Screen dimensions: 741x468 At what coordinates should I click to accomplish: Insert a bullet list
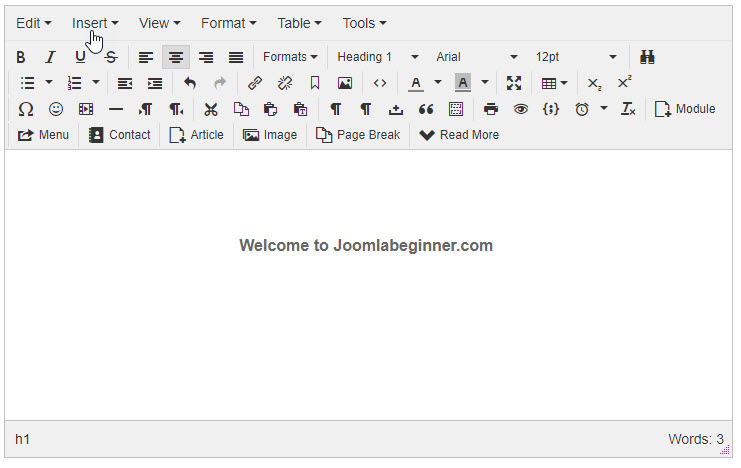[27, 83]
